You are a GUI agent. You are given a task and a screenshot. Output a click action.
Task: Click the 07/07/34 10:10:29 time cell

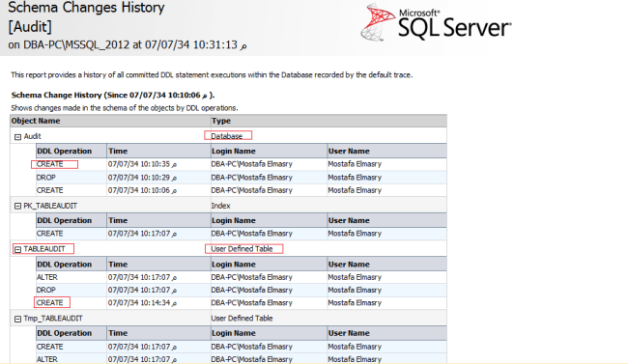pyautogui.click(x=142, y=178)
